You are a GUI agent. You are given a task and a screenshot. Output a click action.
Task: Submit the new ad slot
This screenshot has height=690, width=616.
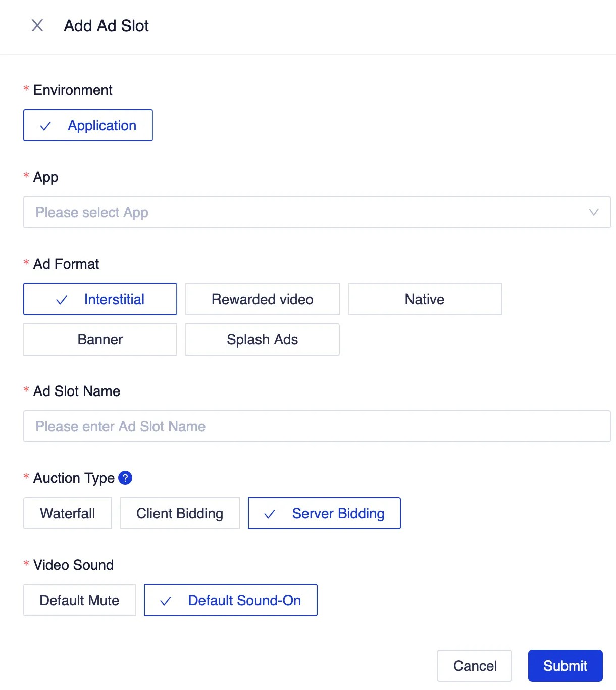pyautogui.click(x=565, y=666)
